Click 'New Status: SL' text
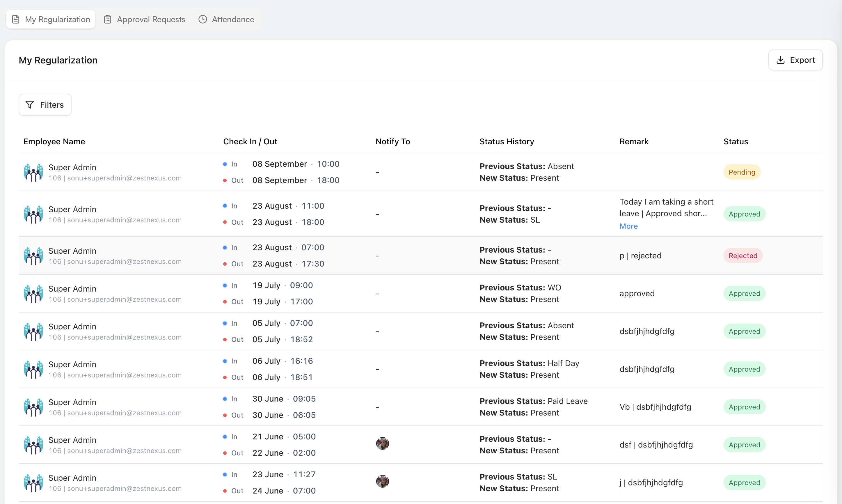The width and height of the screenshot is (842, 504). click(509, 220)
